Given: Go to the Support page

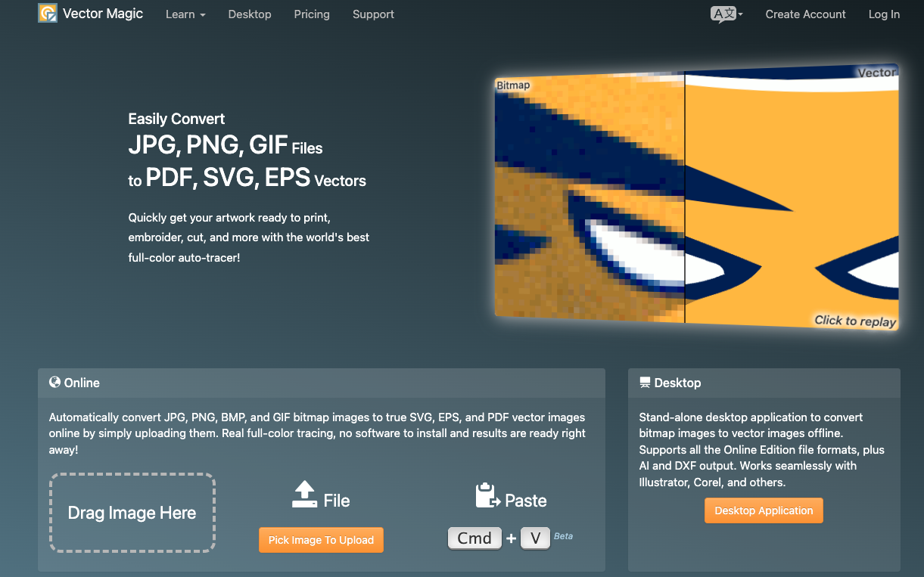Looking at the screenshot, I should pyautogui.click(x=373, y=14).
